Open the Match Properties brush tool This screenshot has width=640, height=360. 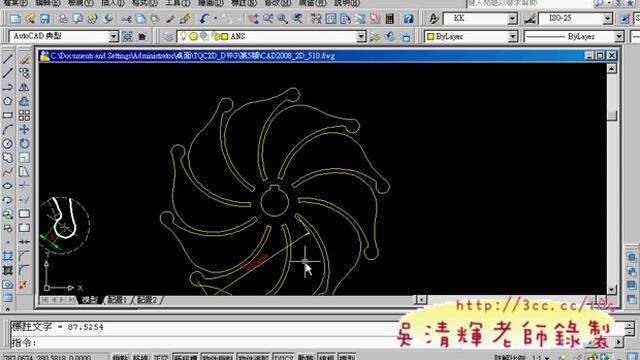tap(170, 19)
